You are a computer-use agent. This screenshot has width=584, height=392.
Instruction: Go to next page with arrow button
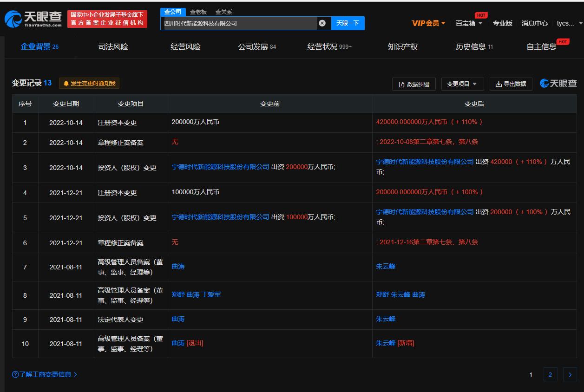[570, 374]
